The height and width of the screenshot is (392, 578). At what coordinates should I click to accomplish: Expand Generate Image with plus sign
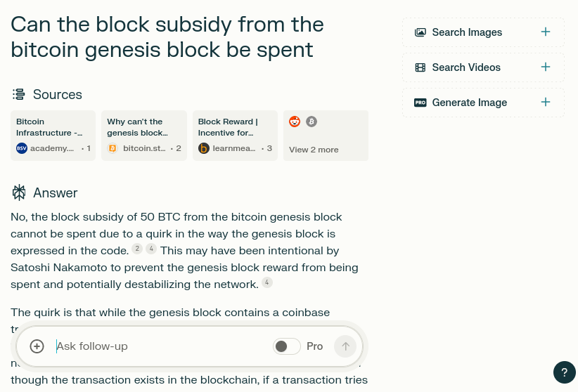pyautogui.click(x=546, y=102)
